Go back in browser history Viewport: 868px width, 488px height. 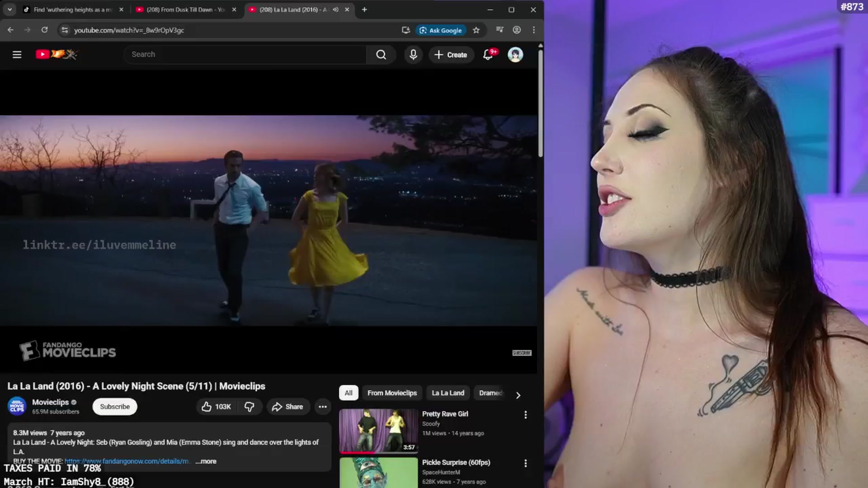11,30
